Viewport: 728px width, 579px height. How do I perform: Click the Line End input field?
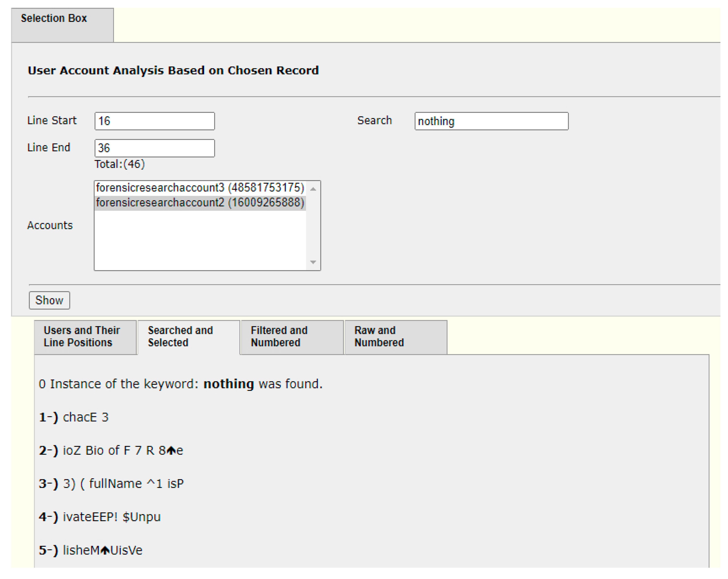click(154, 148)
